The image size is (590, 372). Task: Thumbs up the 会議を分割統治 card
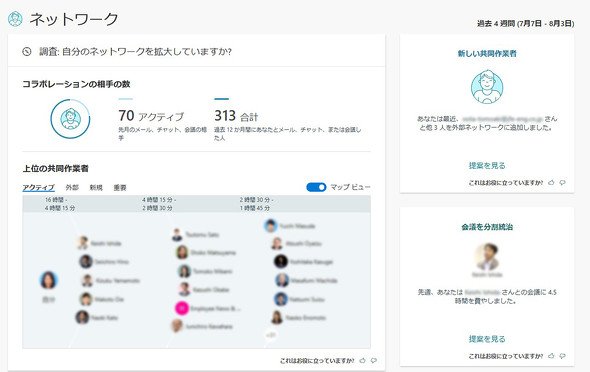coord(551,355)
